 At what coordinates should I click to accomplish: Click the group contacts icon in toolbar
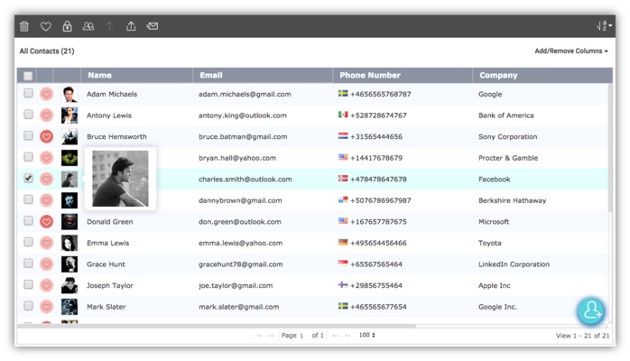[88, 27]
